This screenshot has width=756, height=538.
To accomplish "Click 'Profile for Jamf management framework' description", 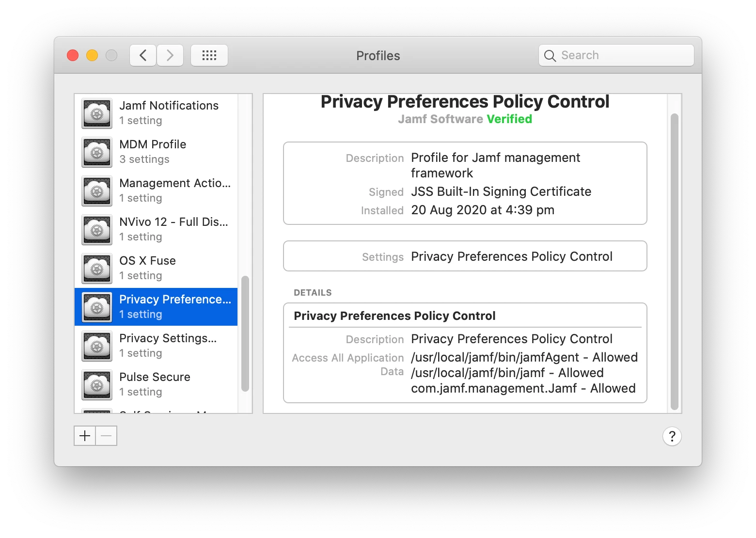I will 495,165.
